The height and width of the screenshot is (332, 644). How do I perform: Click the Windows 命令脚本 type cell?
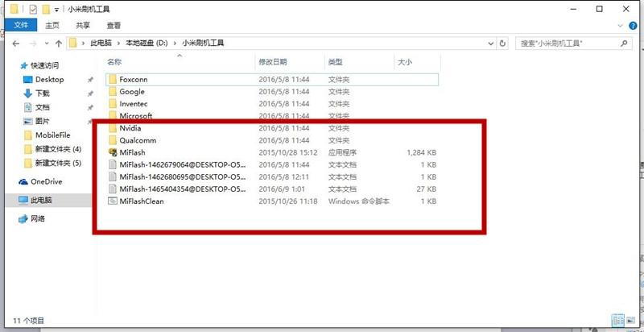(358, 201)
